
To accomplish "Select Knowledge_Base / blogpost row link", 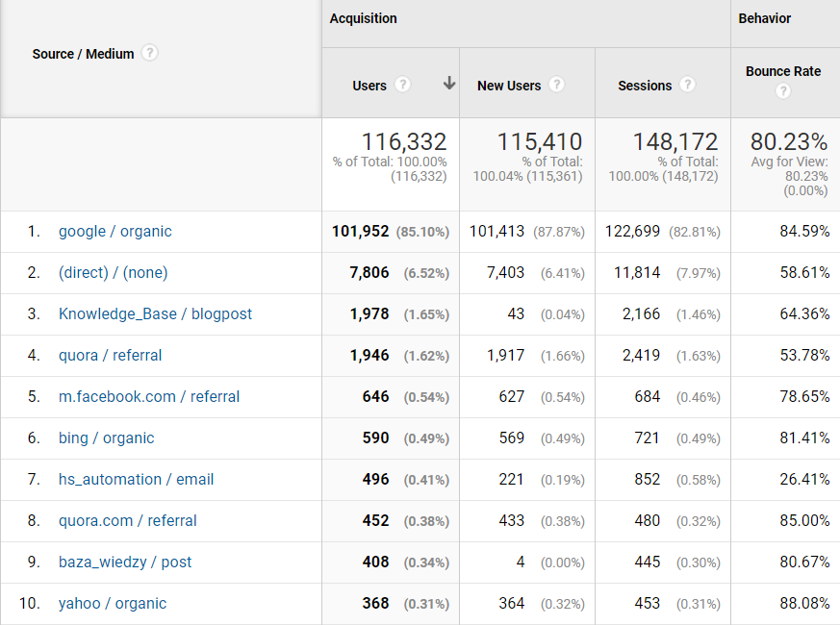I will coord(155,314).
